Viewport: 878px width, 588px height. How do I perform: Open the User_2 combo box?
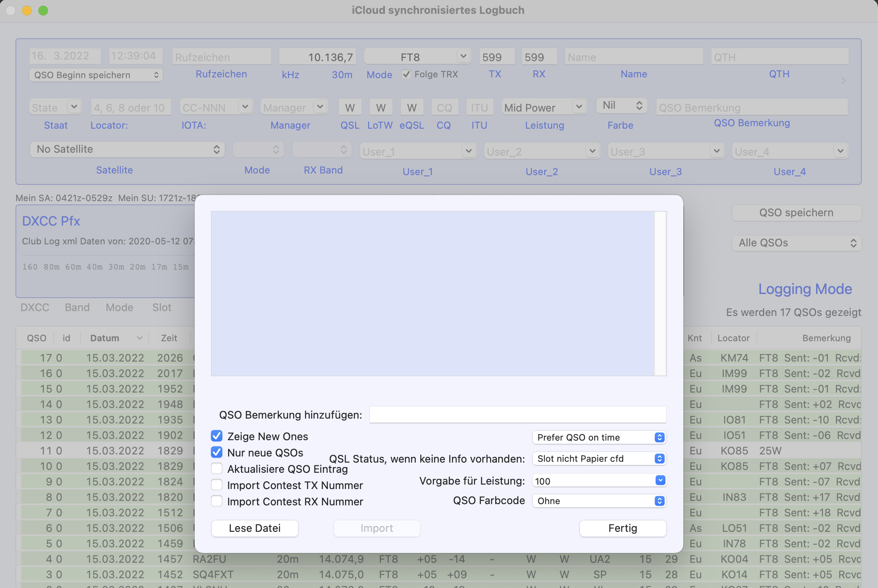pos(593,151)
